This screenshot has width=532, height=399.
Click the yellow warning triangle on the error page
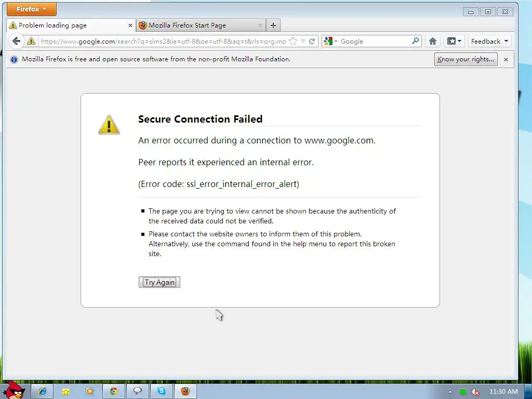point(109,125)
